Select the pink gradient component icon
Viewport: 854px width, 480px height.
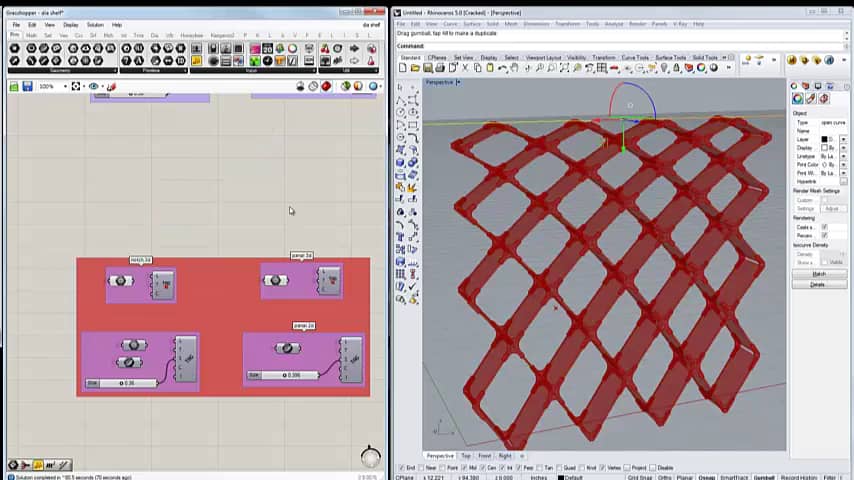coord(254,49)
